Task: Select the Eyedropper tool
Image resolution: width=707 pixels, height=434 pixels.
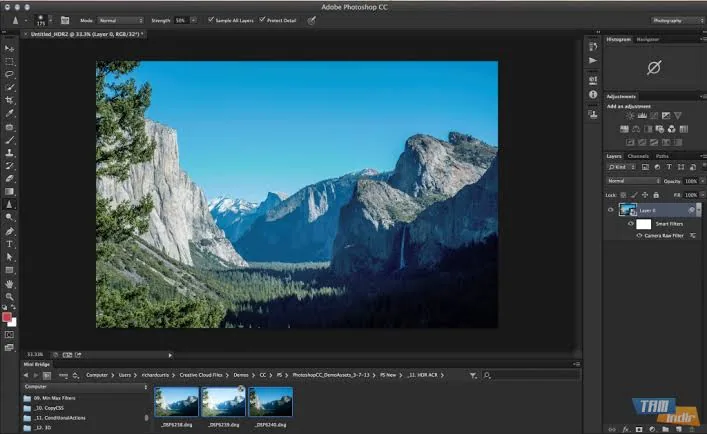Action: point(9,114)
